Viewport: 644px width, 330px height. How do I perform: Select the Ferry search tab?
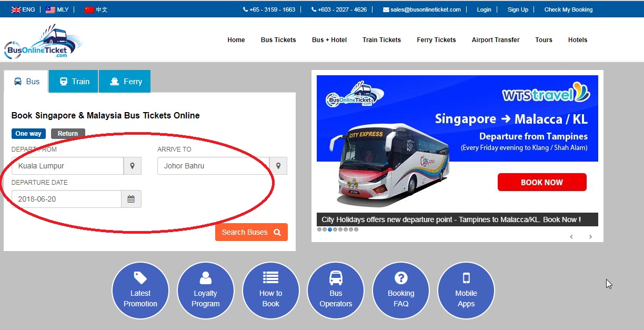click(x=125, y=82)
